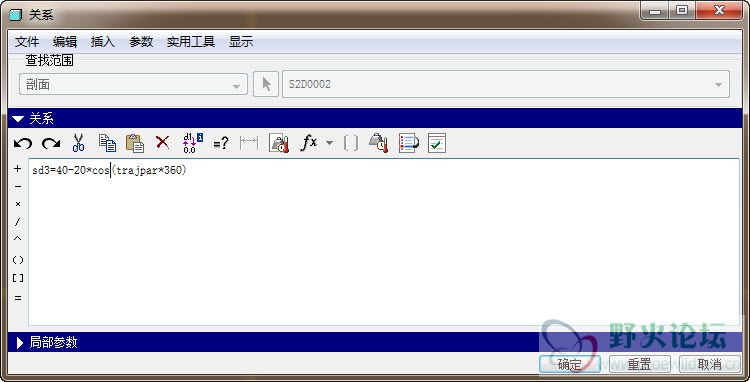Open the dropdown arrow beside fx
The width and height of the screenshot is (750, 382).
[x=329, y=143]
